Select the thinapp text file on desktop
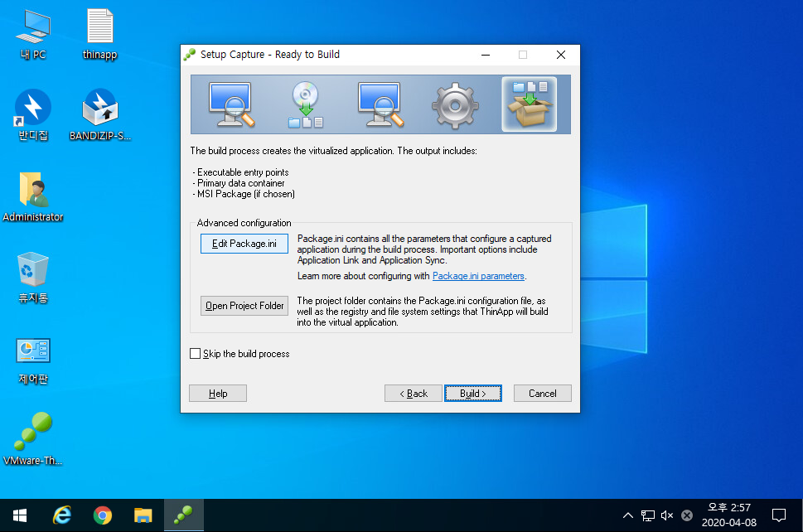803x532 pixels. (x=100, y=34)
